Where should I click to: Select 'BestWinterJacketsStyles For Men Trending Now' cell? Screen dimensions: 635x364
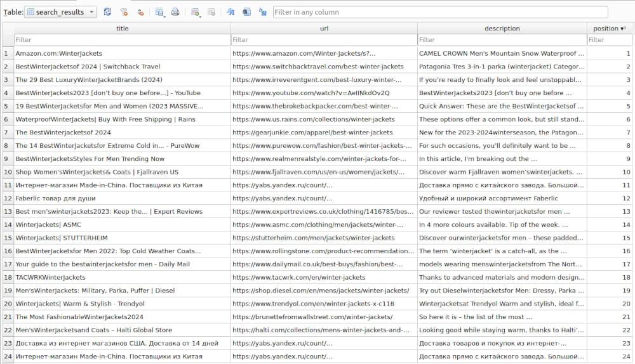[x=123, y=159]
